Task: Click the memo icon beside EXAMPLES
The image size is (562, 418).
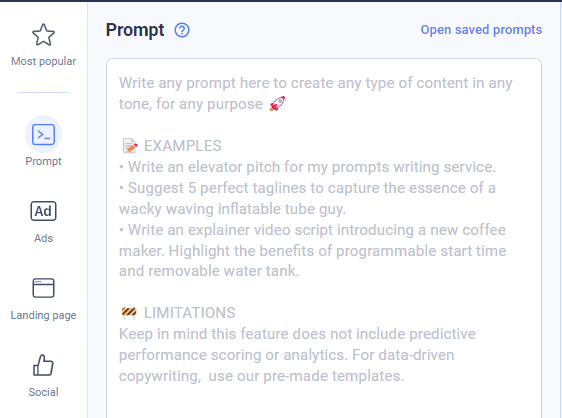Action: 130,146
